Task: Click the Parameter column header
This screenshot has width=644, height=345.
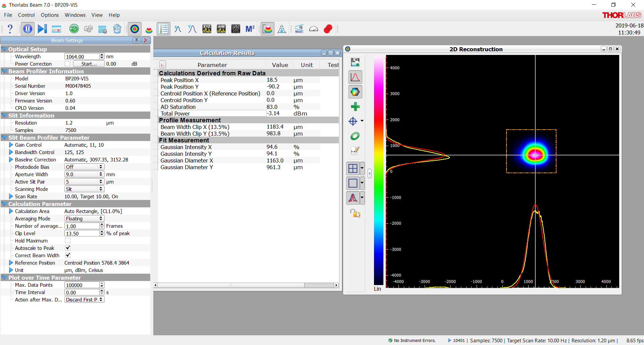Action: tap(212, 65)
